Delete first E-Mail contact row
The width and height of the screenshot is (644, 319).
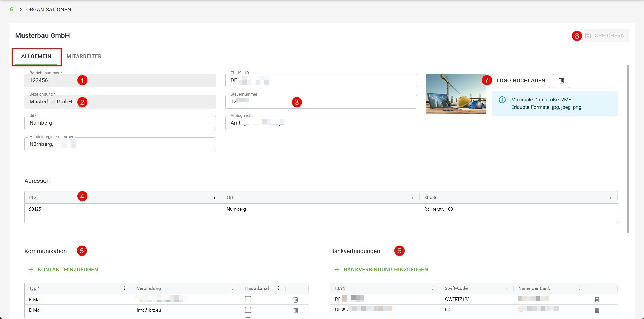click(x=296, y=300)
